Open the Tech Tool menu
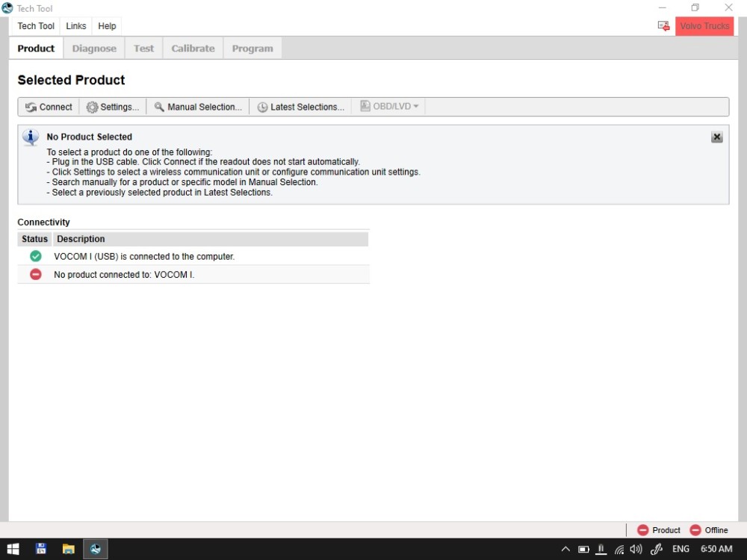The image size is (747, 560). tap(36, 26)
